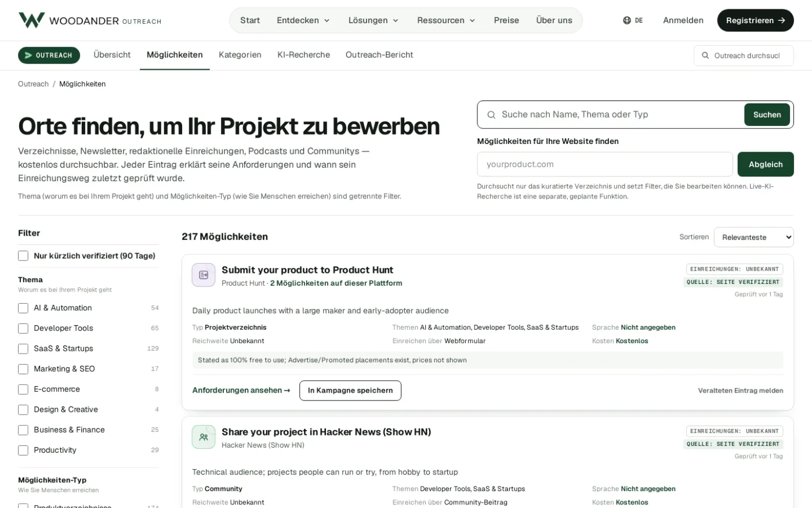Expand the Ressourcen menu
Screen dimensions: 812x508
[x=446, y=20]
